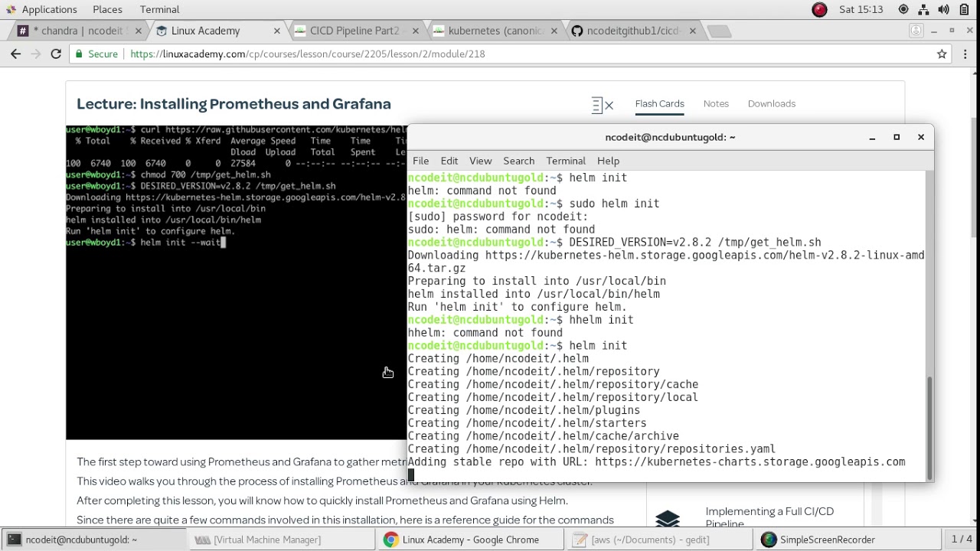This screenshot has height=551, width=980.
Task: Click the Lecture: Installing Prometheus and Grafana heading
Action: coord(234,104)
